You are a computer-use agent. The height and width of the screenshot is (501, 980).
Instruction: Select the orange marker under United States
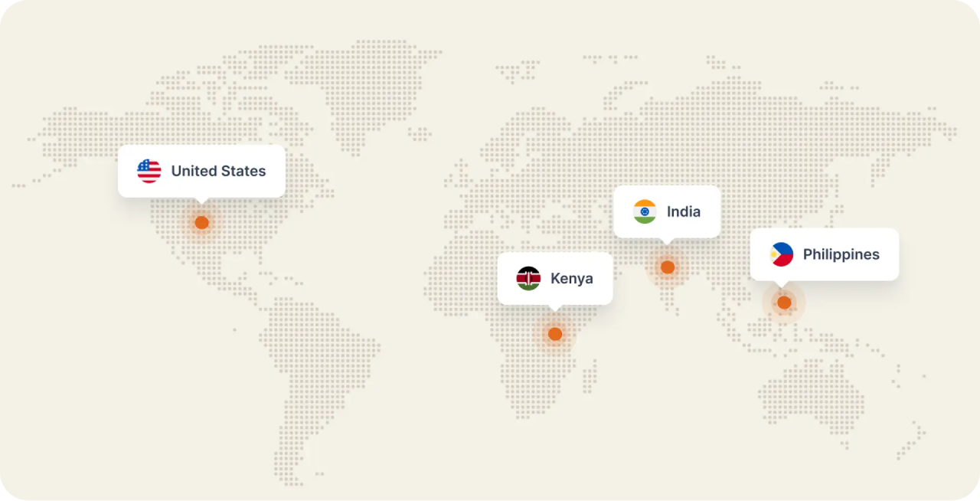pos(201,222)
